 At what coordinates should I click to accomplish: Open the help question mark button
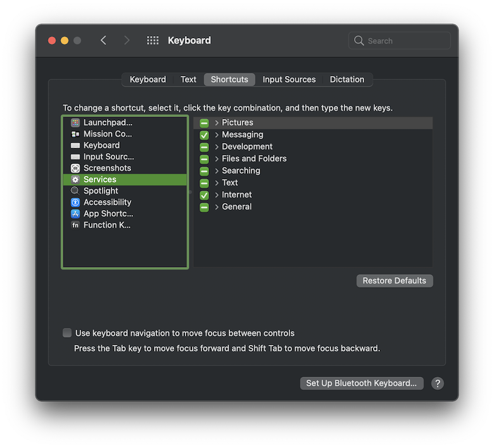point(438,383)
